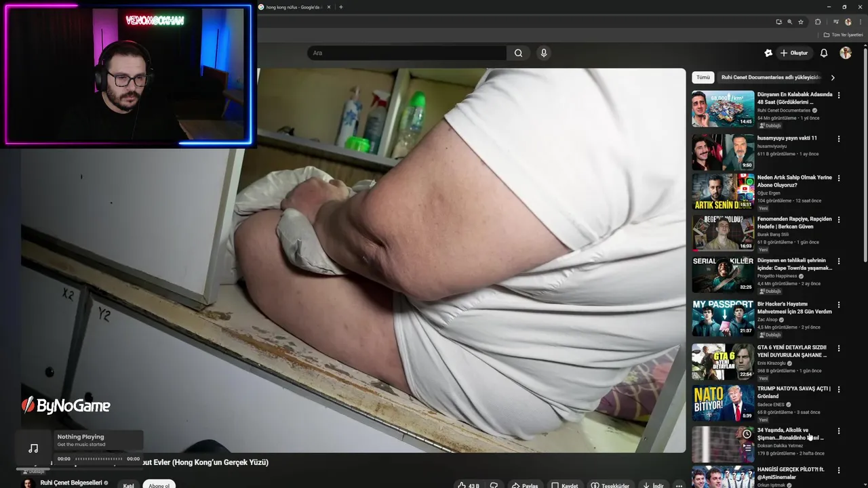Screen dimensions: 868x488
Task: Open husamyuyu yayın vakti 11 thumbnail
Action: (723, 152)
